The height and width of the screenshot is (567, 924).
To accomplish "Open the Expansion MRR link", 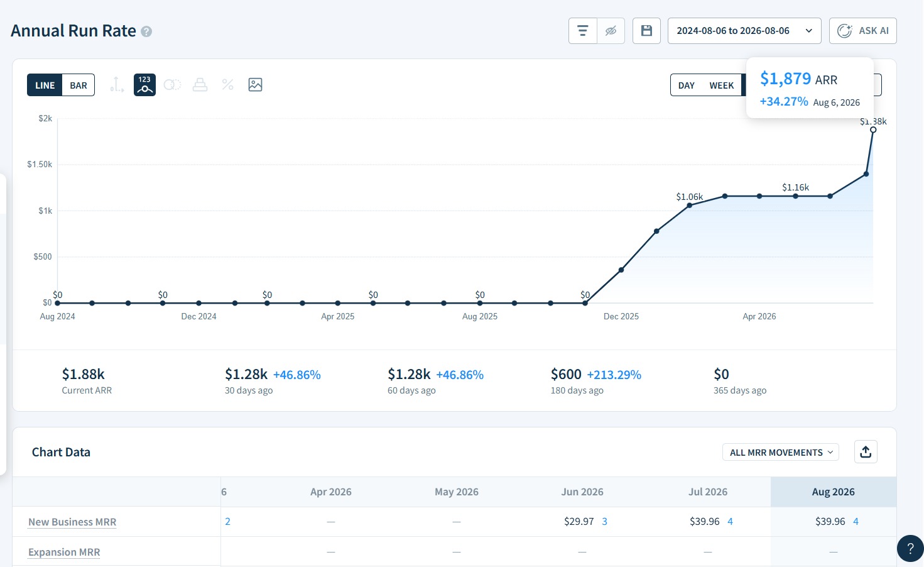I will click(64, 552).
